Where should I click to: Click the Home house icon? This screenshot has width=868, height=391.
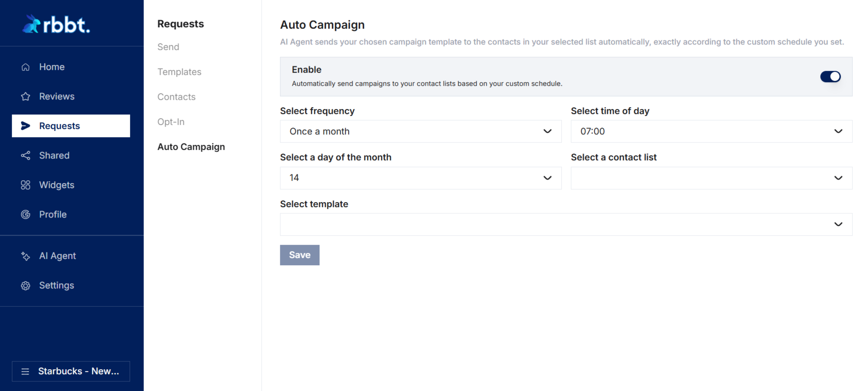pyautogui.click(x=25, y=67)
